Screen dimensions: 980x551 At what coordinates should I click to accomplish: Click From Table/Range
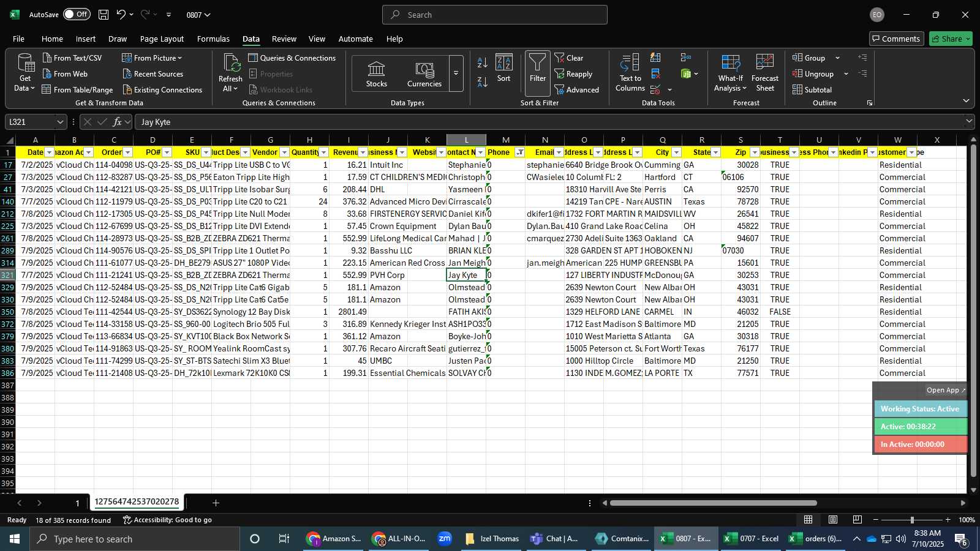coord(77,89)
